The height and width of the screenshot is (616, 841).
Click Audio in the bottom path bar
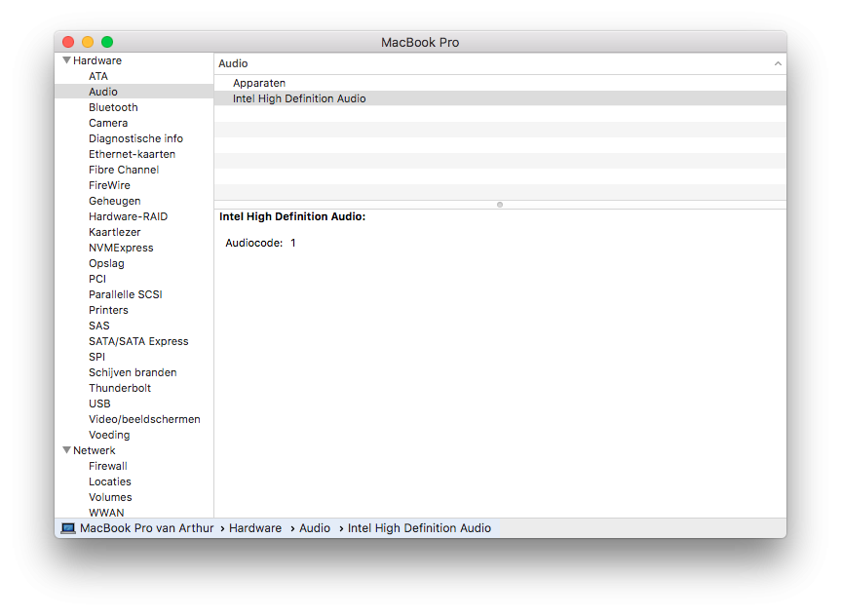click(x=315, y=528)
